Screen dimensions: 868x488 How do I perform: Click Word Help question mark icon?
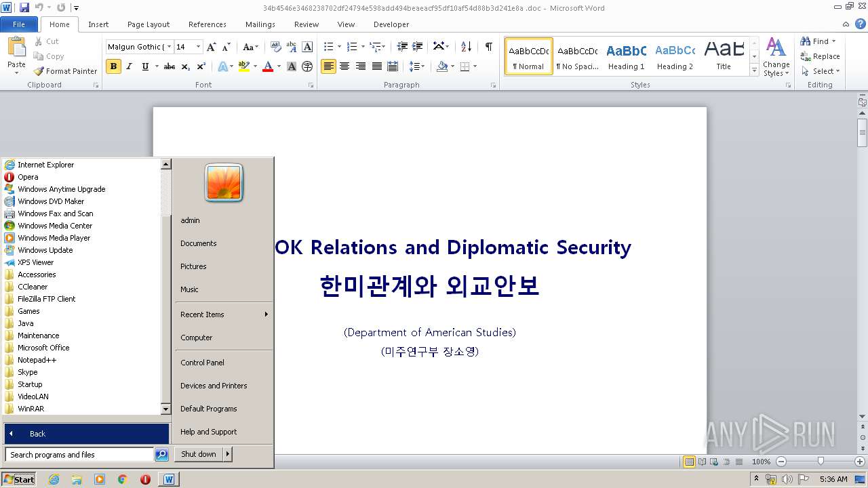[x=861, y=24]
